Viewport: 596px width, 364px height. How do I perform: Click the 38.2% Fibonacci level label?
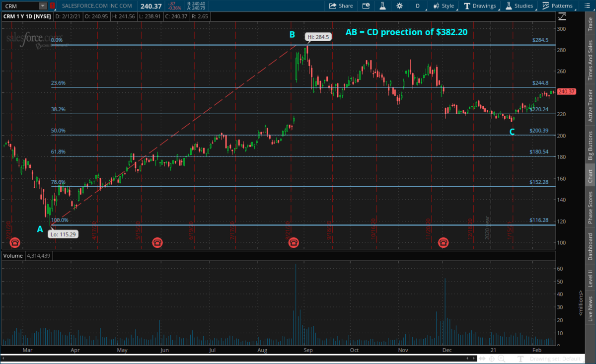[x=58, y=109]
